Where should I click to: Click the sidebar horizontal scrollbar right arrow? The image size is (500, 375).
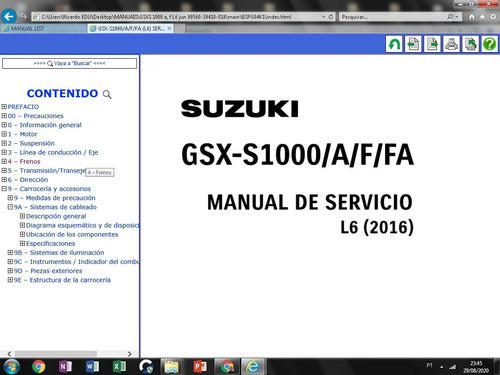click(x=129, y=354)
